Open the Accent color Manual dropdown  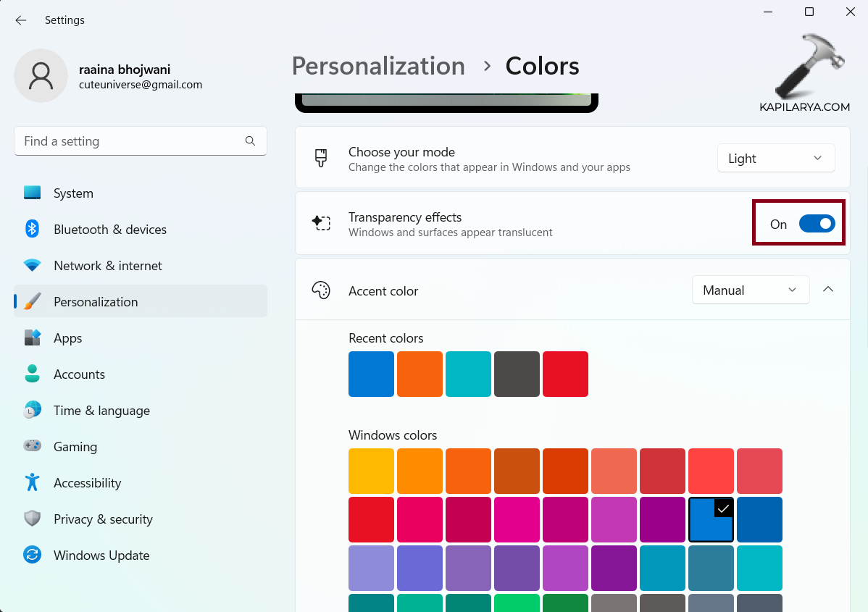(750, 290)
